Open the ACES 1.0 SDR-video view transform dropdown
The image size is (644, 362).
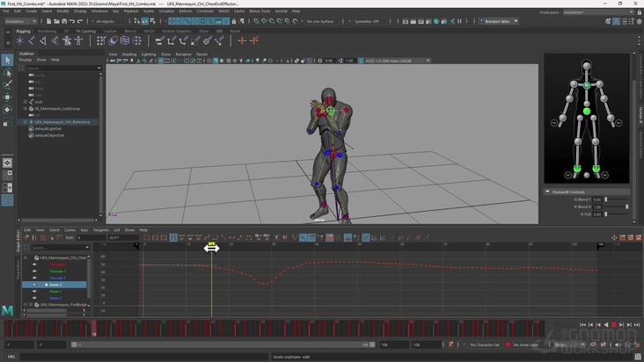pyautogui.click(x=396, y=61)
